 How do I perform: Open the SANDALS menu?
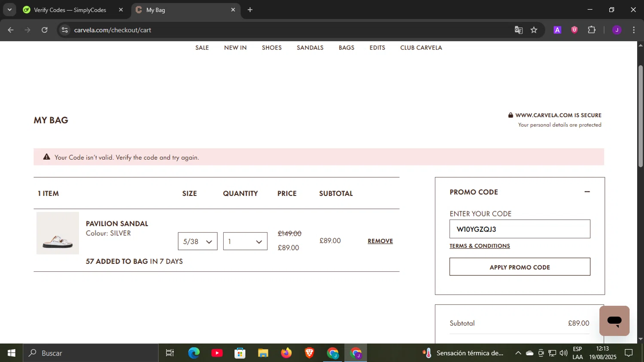[x=310, y=48]
